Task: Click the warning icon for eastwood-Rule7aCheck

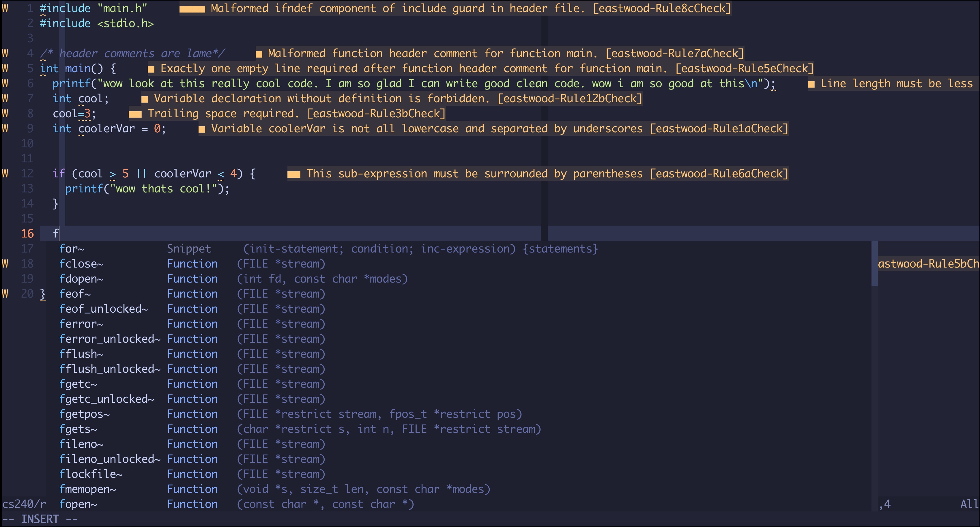Action: (259, 53)
